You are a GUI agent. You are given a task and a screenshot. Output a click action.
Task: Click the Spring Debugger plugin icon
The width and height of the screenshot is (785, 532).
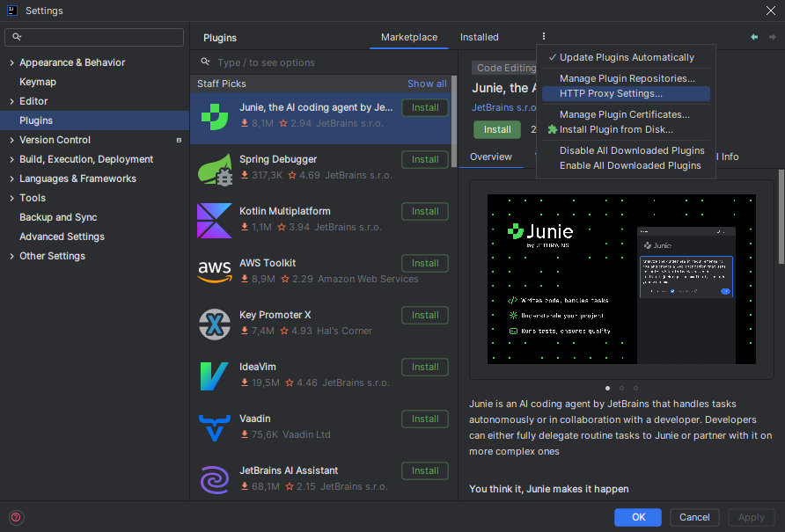[x=214, y=168]
